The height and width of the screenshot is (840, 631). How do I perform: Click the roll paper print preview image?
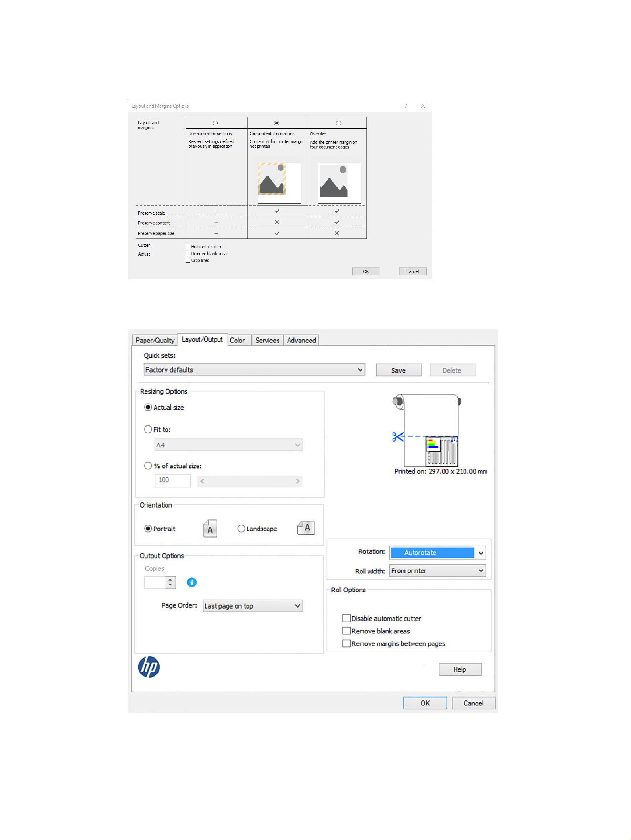427,430
